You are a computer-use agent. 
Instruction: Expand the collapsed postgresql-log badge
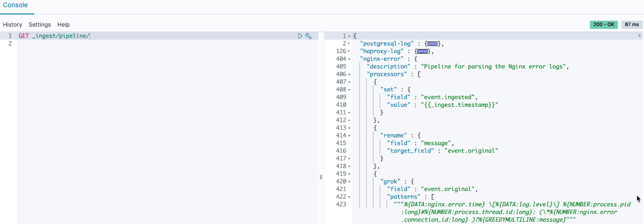432,44
